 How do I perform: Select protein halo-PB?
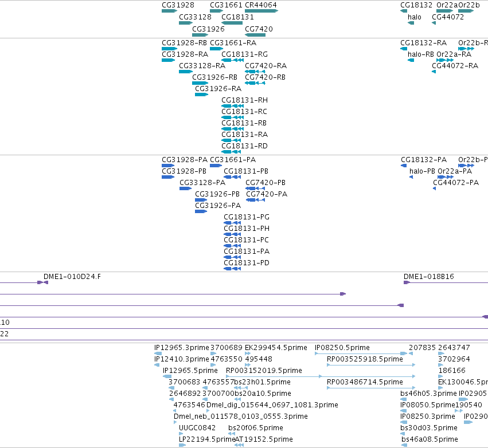pyautogui.click(x=411, y=177)
